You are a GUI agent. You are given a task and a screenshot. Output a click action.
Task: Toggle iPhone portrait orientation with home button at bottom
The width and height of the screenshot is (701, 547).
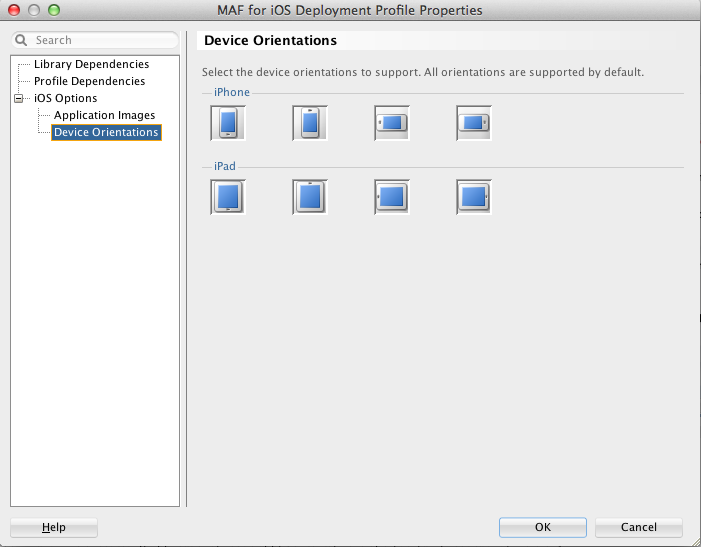(228, 123)
